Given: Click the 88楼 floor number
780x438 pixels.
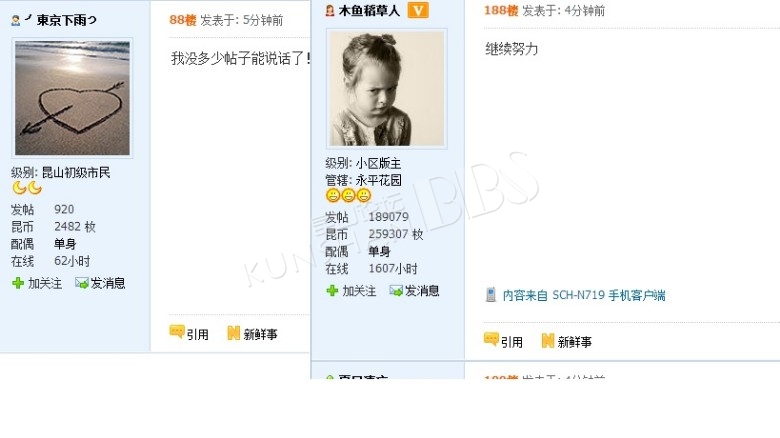Looking at the screenshot, I should point(183,20).
